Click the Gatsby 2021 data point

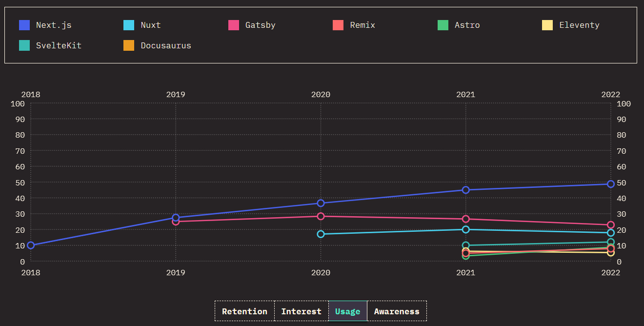465,219
